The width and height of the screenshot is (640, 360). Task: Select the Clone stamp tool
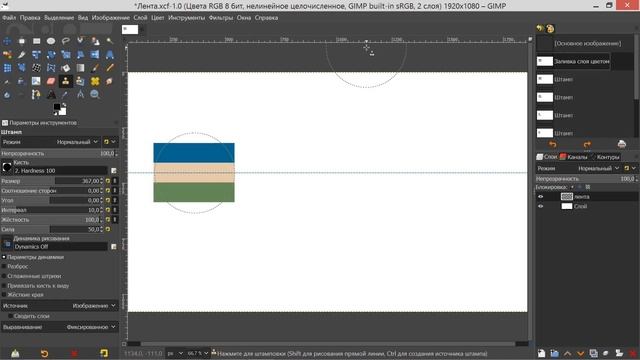point(66,81)
